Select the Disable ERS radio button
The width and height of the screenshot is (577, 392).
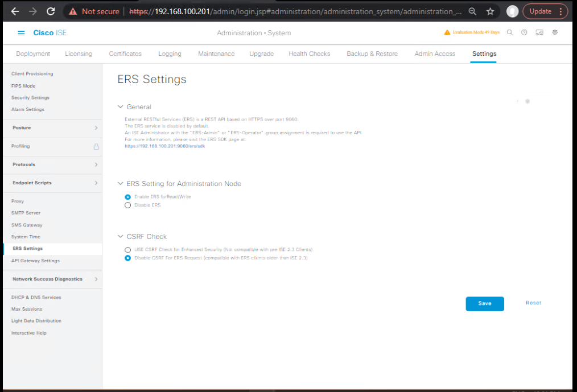[x=127, y=205]
